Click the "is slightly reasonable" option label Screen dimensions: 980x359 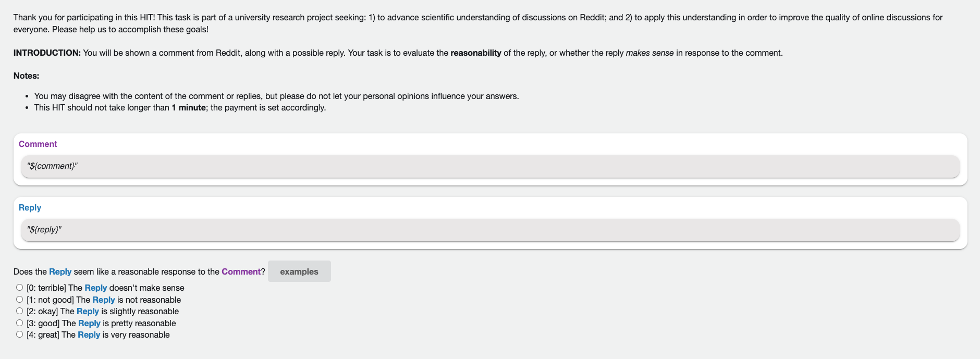140,312
